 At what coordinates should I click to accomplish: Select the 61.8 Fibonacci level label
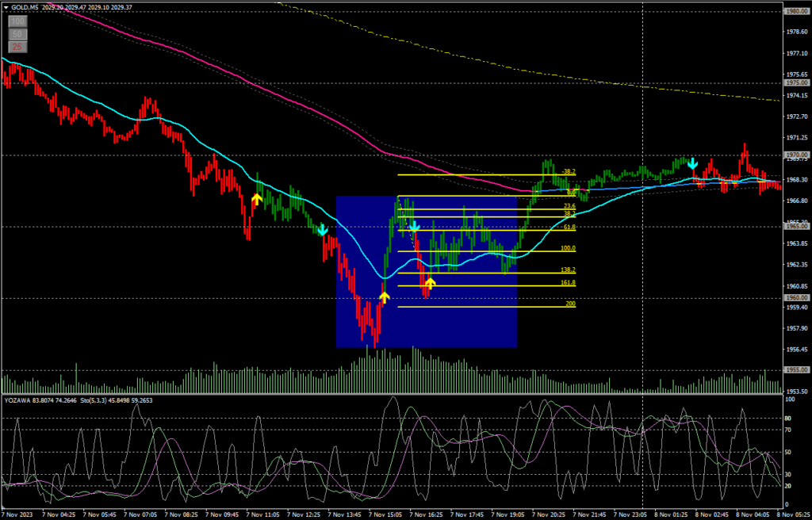point(569,227)
